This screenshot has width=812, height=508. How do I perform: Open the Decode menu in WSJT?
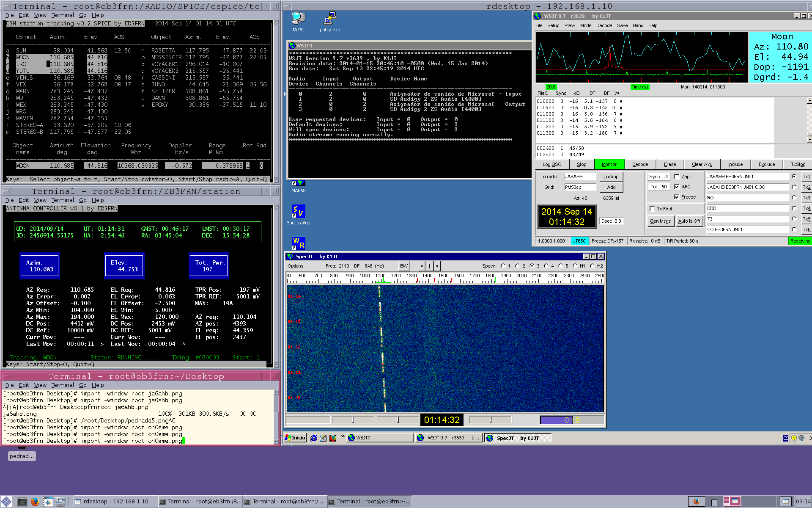click(604, 25)
